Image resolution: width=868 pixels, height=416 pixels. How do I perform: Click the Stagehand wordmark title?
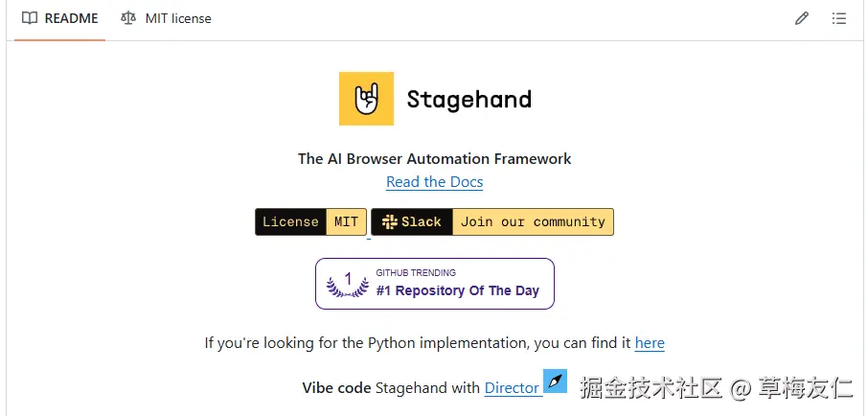click(468, 99)
